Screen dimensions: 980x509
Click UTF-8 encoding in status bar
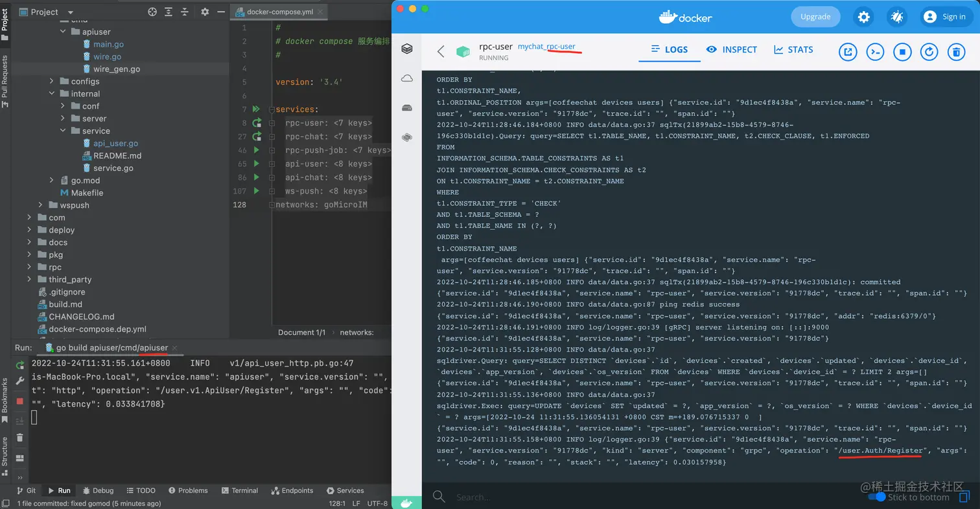(x=377, y=503)
